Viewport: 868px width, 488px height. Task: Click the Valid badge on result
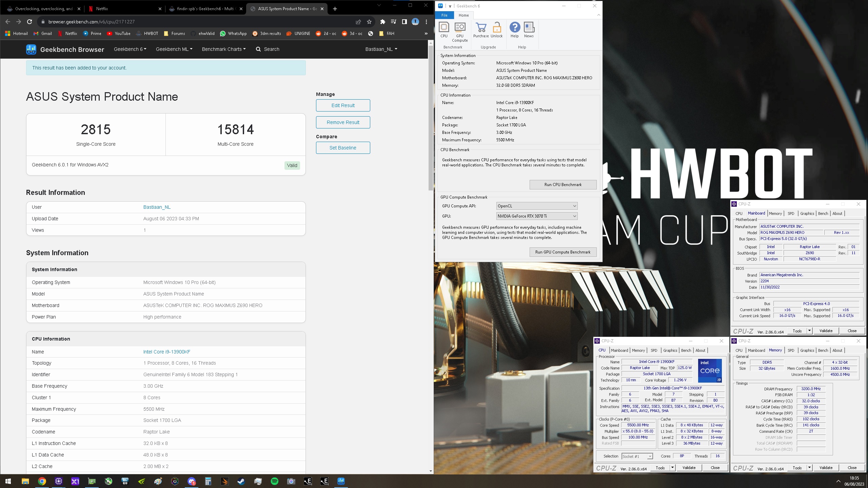(x=292, y=165)
